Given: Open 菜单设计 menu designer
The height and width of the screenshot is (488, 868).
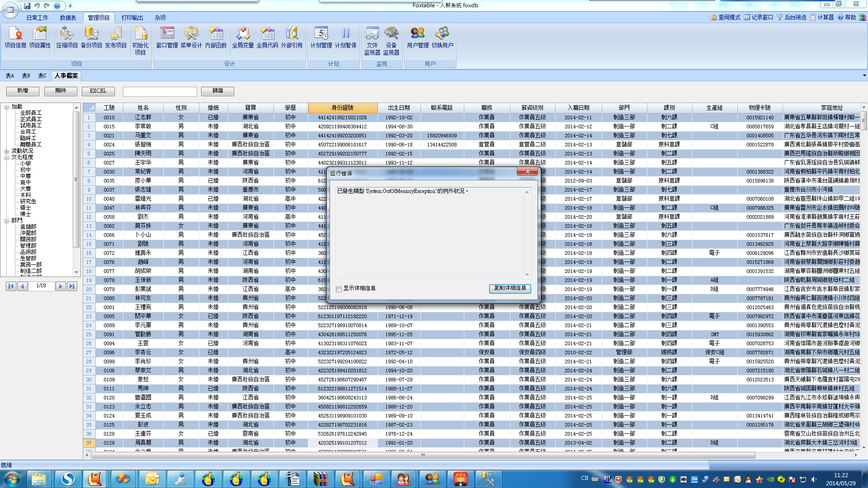Looking at the screenshot, I should pyautogui.click(x=191, y=37).
